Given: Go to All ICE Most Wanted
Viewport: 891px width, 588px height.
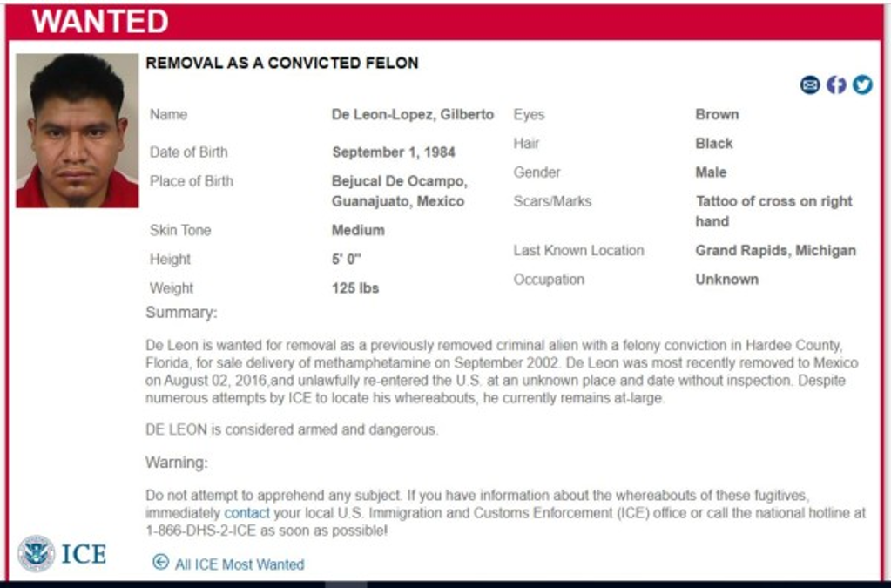Looking at the screenshot, I should point(240,564).
